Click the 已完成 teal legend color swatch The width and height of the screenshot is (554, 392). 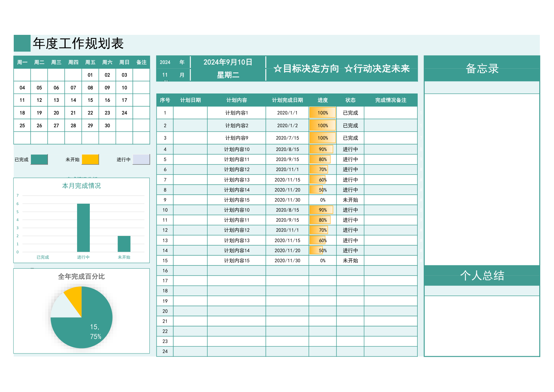point(39,159)
